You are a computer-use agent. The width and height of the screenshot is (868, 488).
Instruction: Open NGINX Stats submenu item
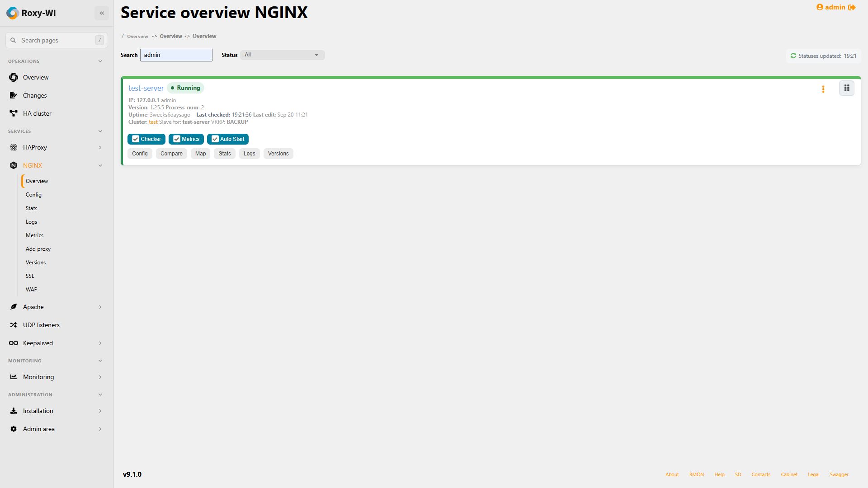(x=31, y=208)
